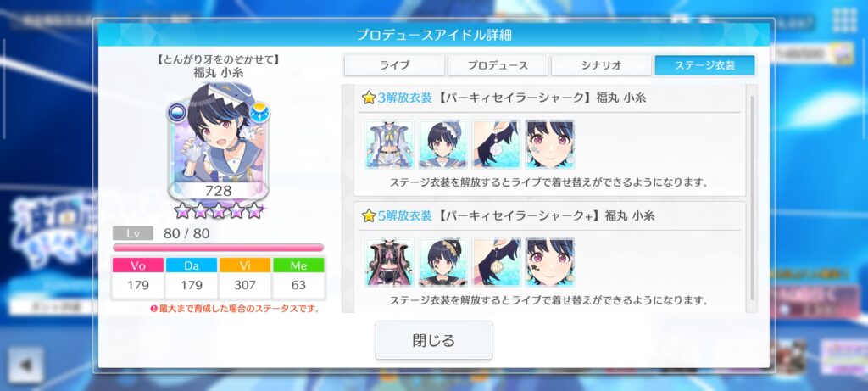The height and width of the screenshot is (391, 868).
Task: Select the 3解放衣装 hairstyle icon
Action: point(442,144)
